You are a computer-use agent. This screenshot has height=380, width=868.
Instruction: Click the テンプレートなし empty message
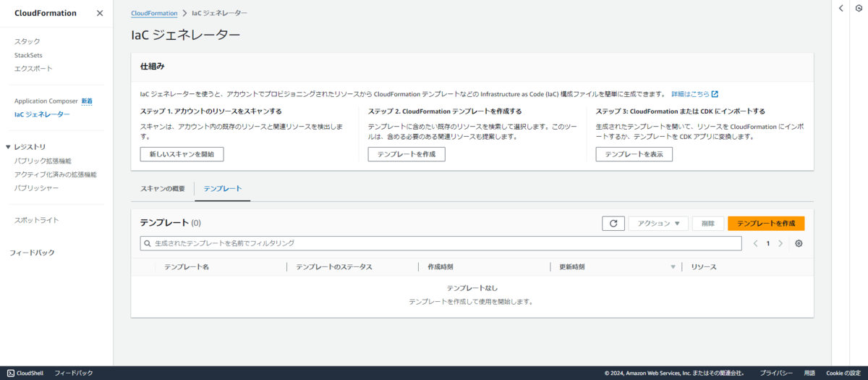472,288
